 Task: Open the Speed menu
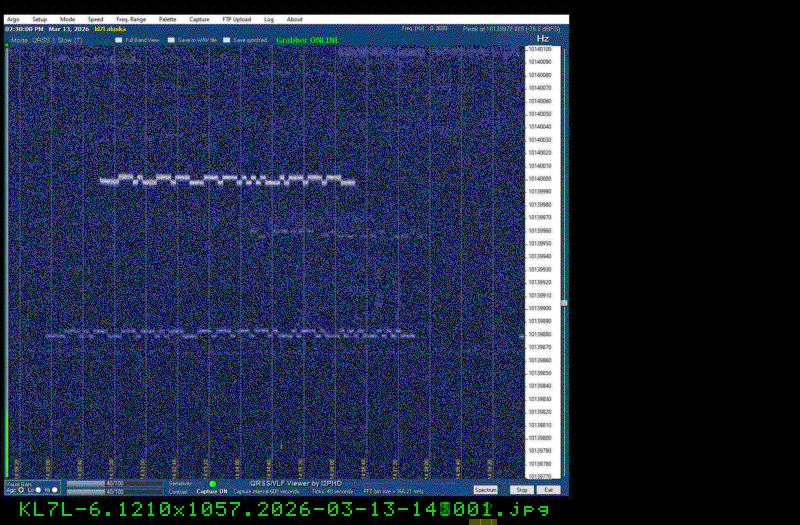(x=95, y=19)
